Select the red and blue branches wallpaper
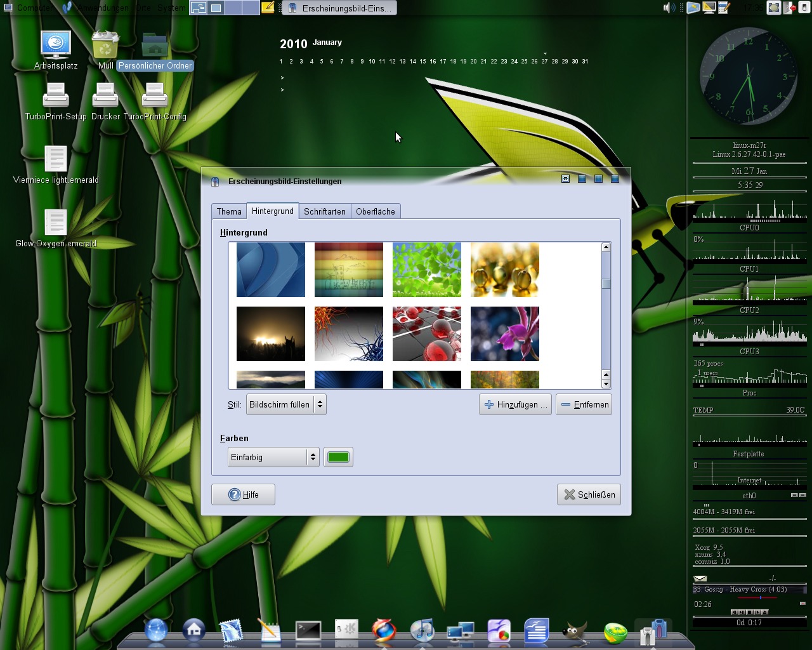This screenshot has width=812, height=650. pyautogui.click(x=349, y=334)
